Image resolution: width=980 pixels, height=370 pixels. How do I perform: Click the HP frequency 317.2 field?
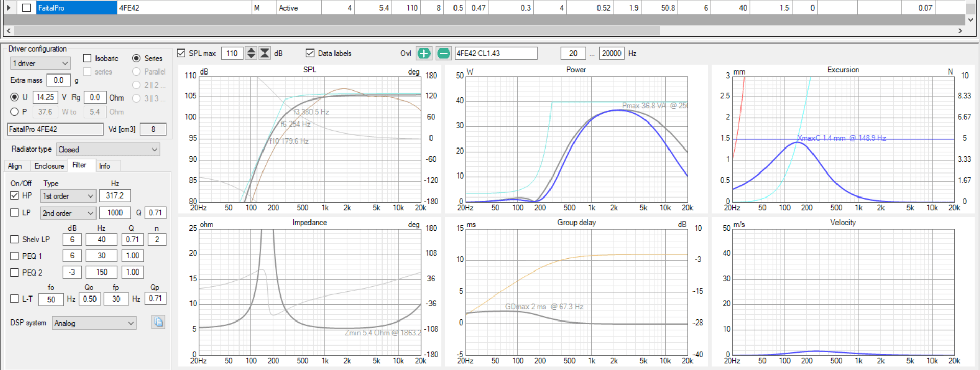(115, 195)
